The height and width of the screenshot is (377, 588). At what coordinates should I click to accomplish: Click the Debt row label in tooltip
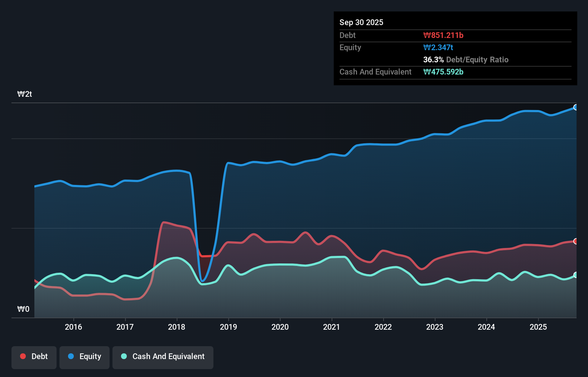point(347,35)
